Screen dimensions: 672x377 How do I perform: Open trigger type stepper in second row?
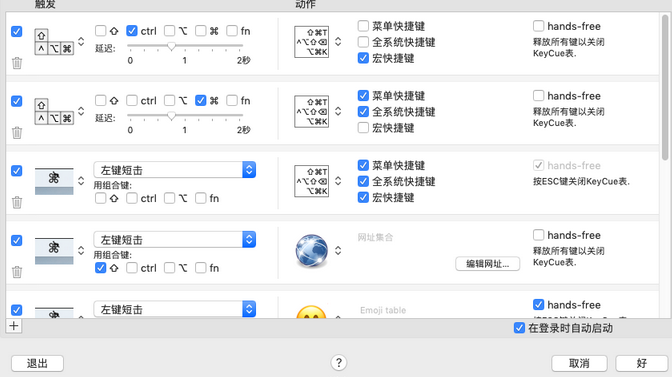pos(81,111)
